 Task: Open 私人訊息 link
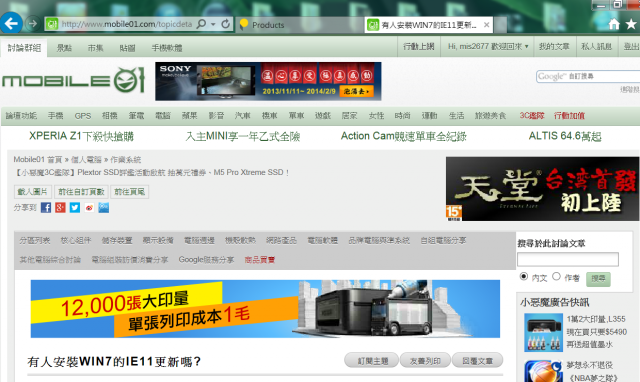tap(596, 47)
